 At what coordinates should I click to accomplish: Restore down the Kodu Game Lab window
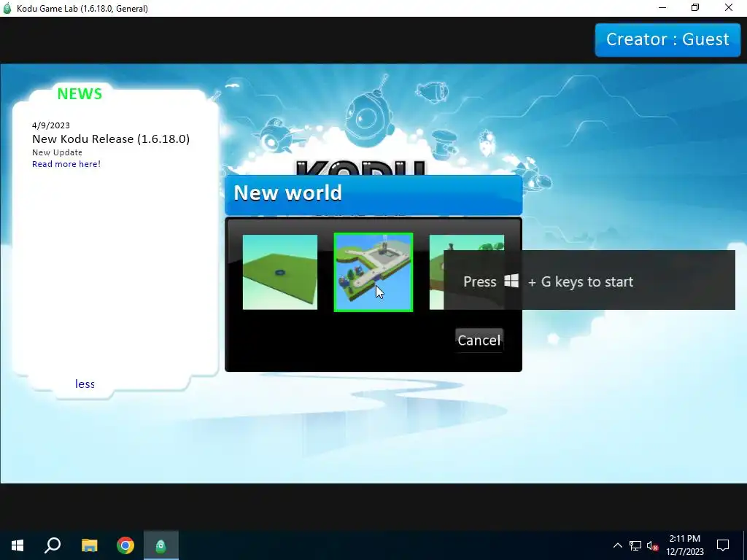pyautogui.click(x=695, y=7)
